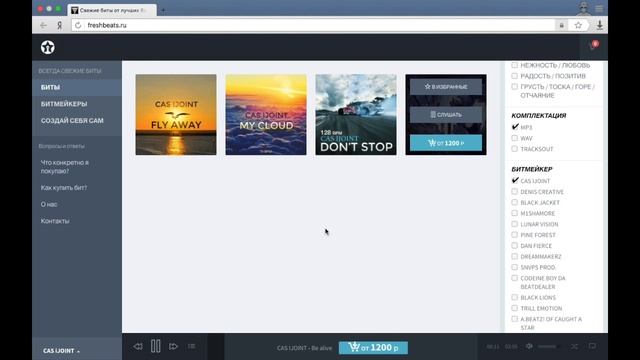Open a new browser tab

click(x=163, y=10)
